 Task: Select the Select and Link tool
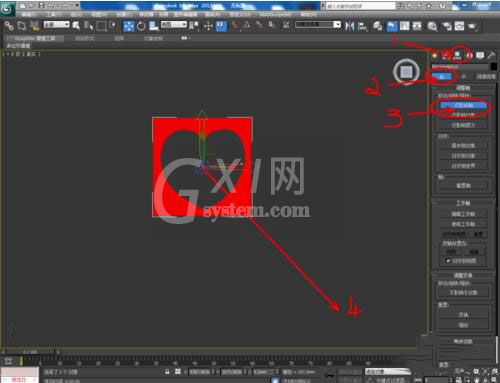tap(9, 26)
